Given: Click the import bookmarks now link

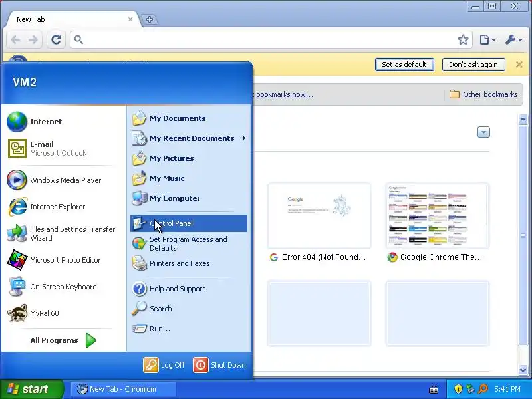Looking at the screenshot, I should tap(285, 94).
